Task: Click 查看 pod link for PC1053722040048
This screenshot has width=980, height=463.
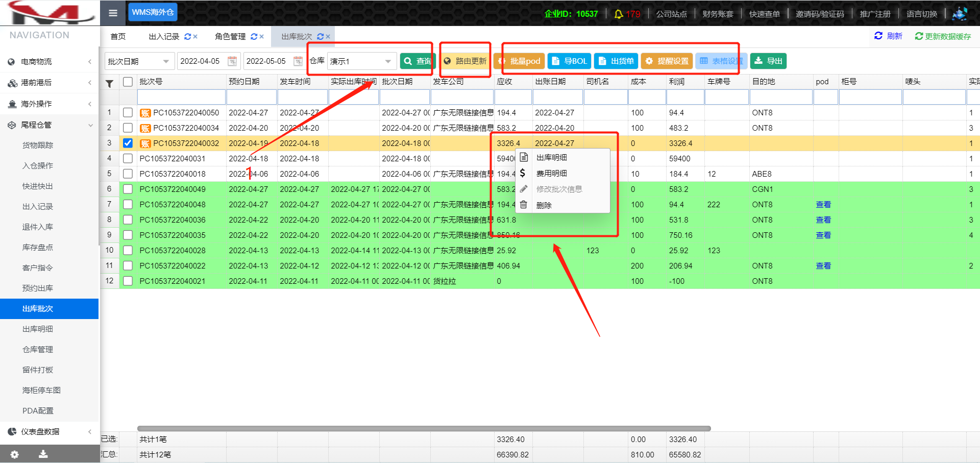Action: [823, 205]
